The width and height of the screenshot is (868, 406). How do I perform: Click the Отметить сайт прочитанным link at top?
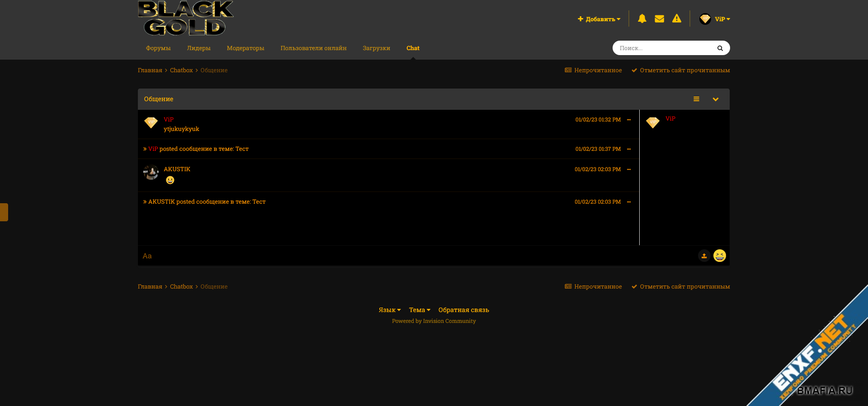[x=680, y=70]
